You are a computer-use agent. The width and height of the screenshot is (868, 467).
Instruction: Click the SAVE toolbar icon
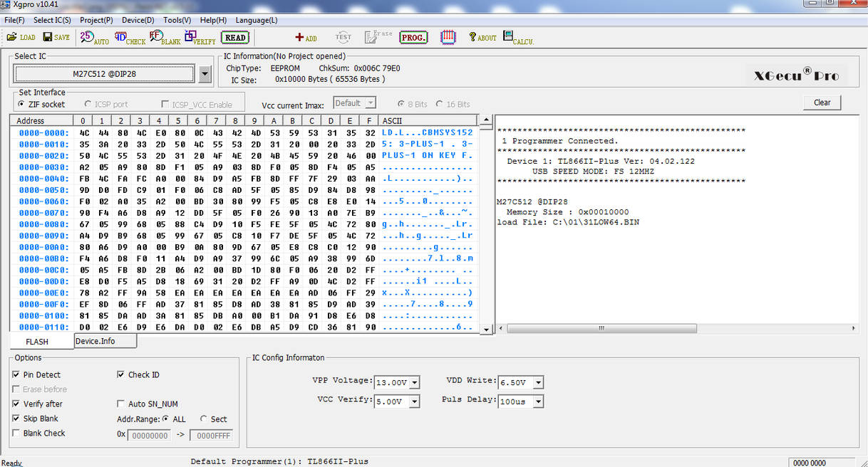click(56, 37)
